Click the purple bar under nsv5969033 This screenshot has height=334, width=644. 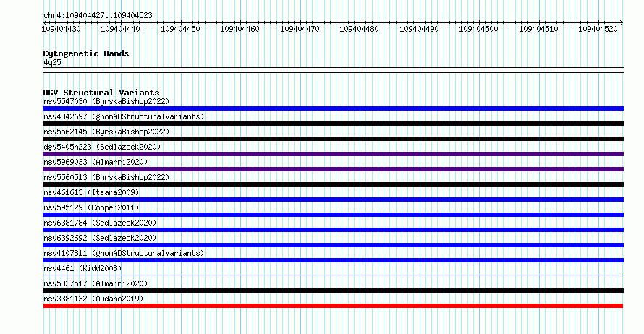point(333,169)
